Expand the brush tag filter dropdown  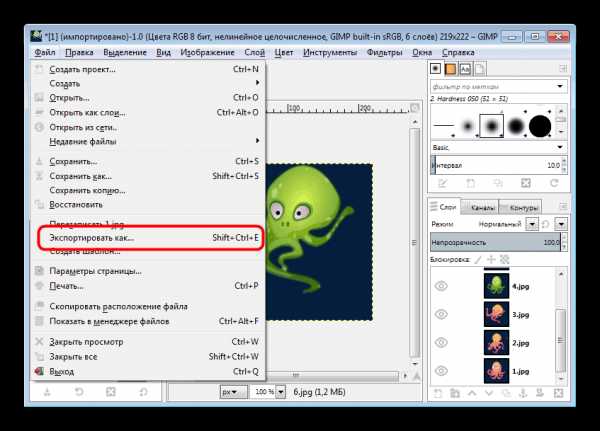(560, 87)
